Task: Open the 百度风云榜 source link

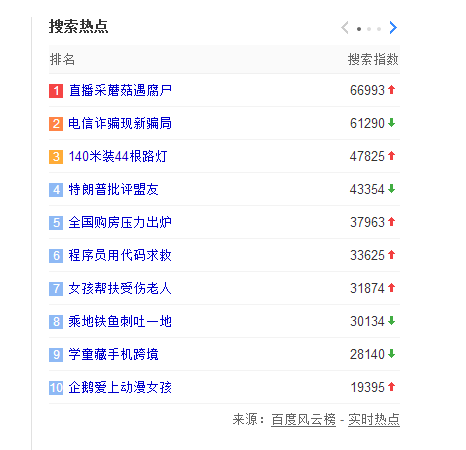Action: (303, 419)
